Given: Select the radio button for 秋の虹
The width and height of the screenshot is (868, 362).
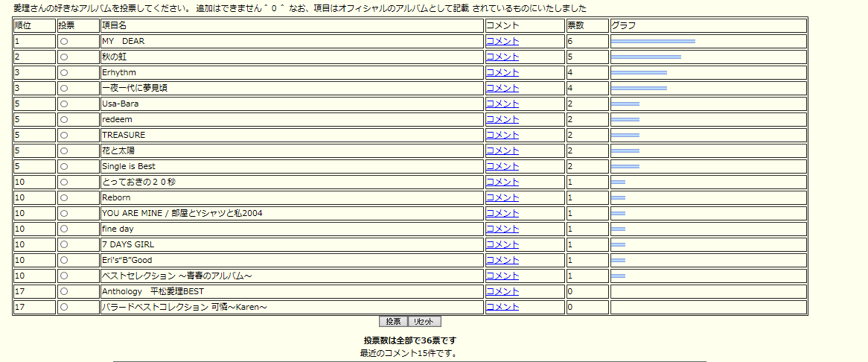Looking at the screenshot, I should click(x=64, y=57).
